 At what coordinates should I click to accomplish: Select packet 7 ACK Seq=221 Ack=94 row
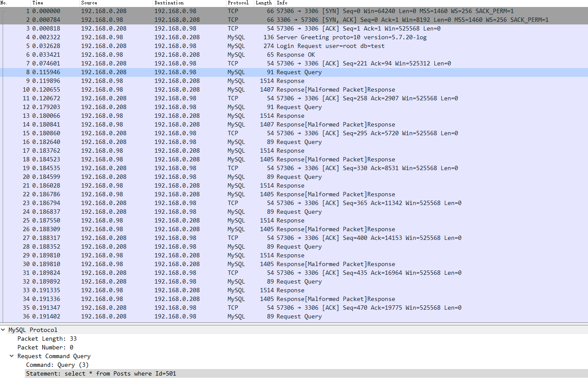coord(294,63)
